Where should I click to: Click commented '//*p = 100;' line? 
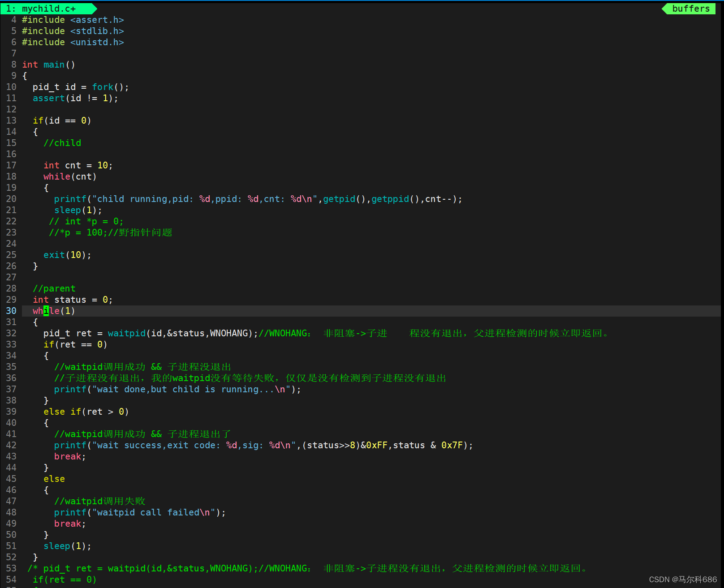pyautogui.click(x=111, y=232)
